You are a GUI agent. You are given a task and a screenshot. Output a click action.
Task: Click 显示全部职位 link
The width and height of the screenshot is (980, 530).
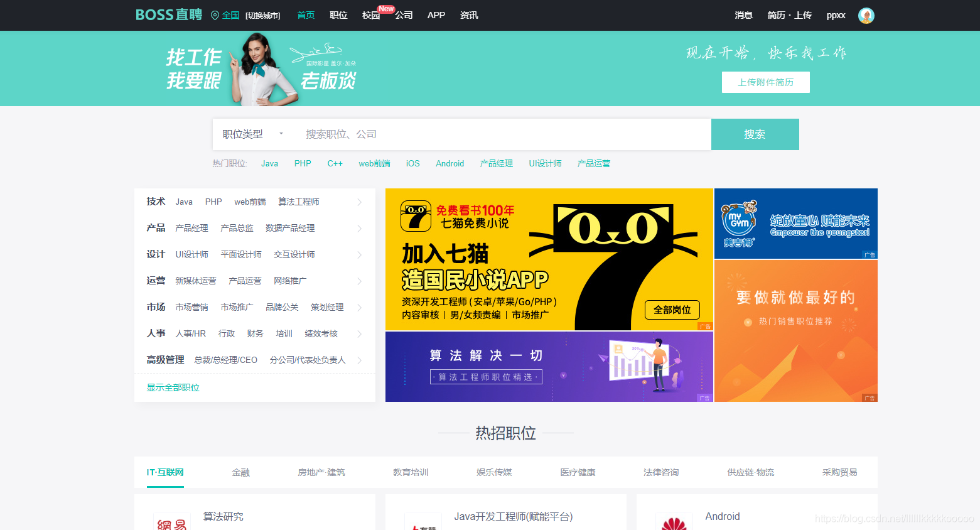coord(173,387)
